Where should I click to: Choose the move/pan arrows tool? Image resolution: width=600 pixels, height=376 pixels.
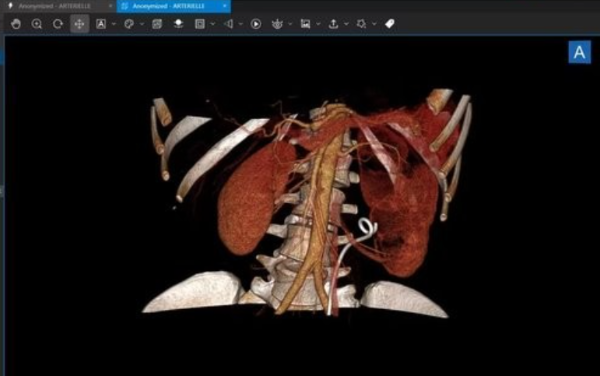point(80,24)
